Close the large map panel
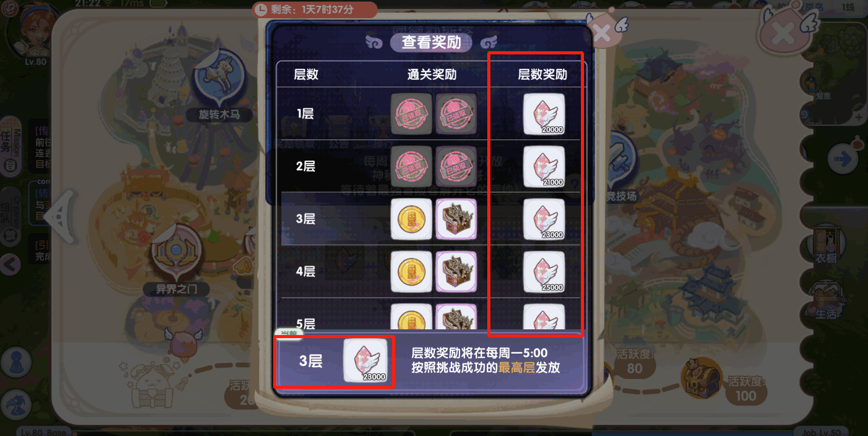Screen dimensions: 868x436 coord(784,34)
